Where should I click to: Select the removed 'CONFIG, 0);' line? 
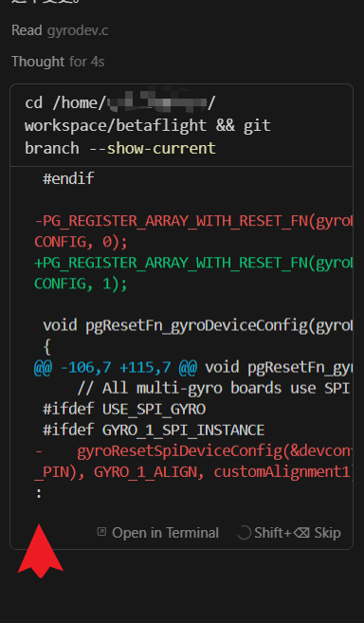point(82,242)
